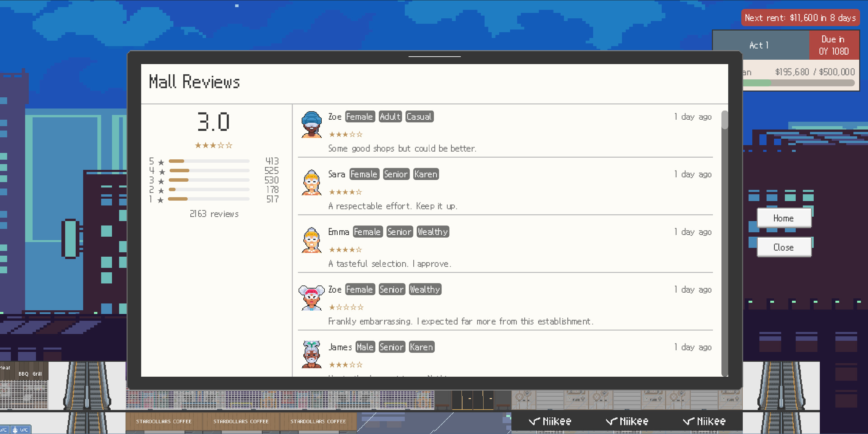Click senior Zoe's pink-hair avatar
Viewport: 868px width, 434px height.
pyautogui.click(x=312, y=297)
